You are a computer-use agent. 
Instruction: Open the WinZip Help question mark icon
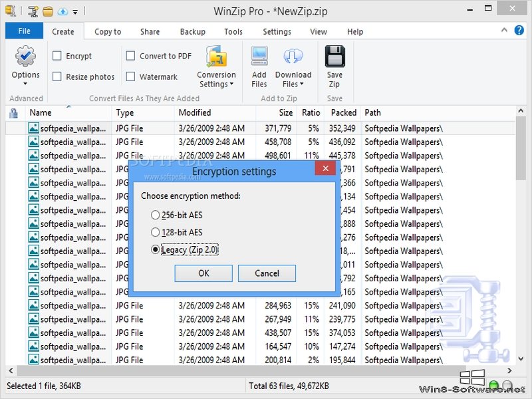(519, 31)
